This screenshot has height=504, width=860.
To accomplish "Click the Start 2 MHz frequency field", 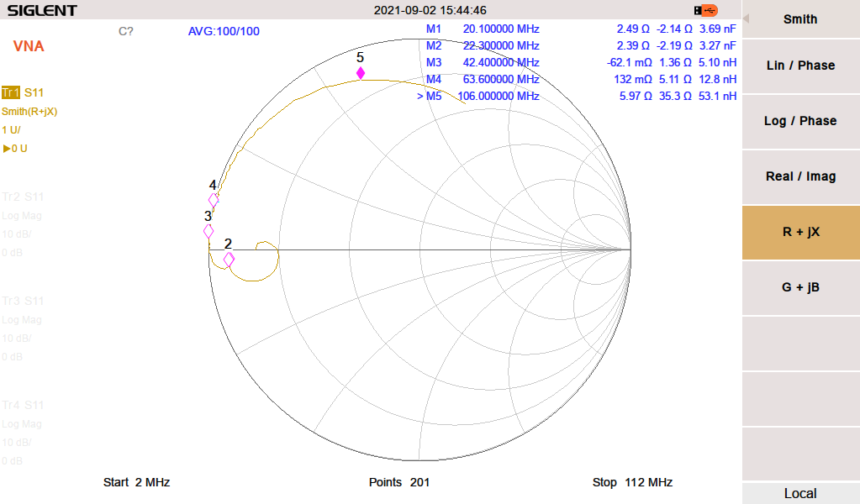I will tap(136, 482).
